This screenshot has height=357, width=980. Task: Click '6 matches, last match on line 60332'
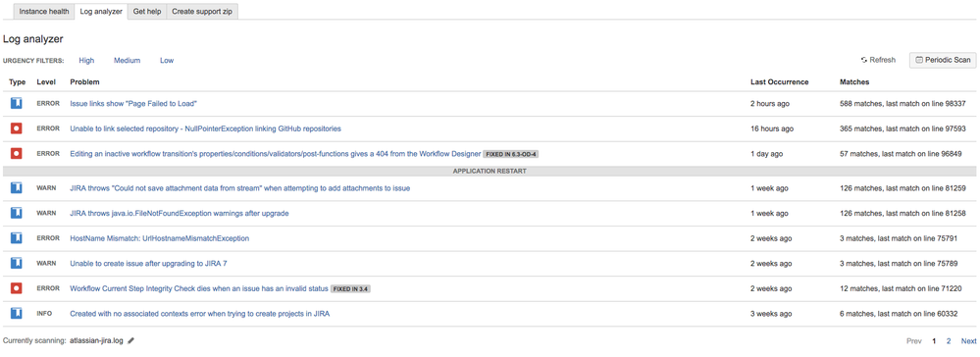click(x=899, y=313)
